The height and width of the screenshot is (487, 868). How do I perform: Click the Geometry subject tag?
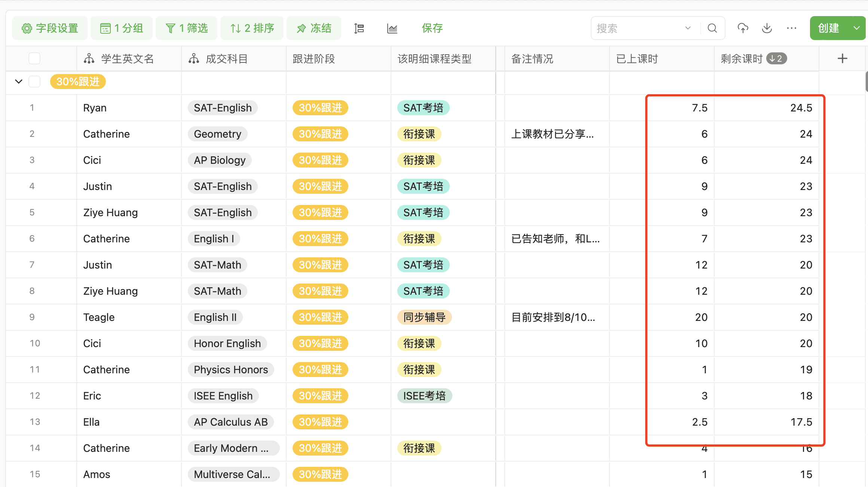[217, 134]
